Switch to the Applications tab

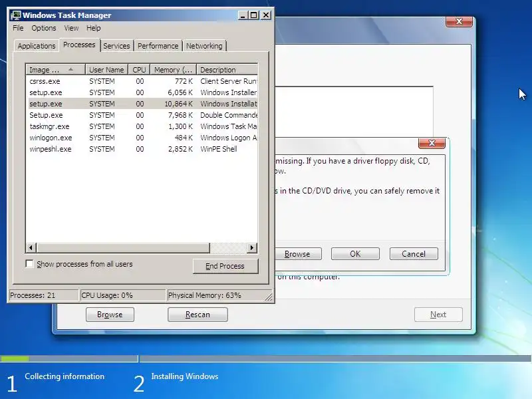point(37,46)
